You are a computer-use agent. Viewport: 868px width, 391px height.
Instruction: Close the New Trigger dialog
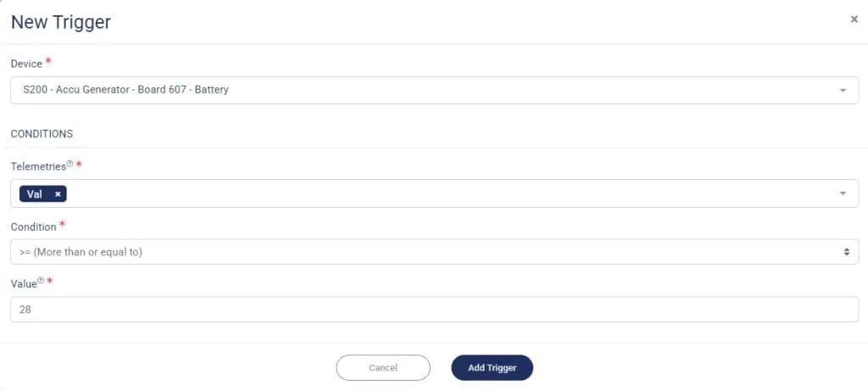pos(854,19)
